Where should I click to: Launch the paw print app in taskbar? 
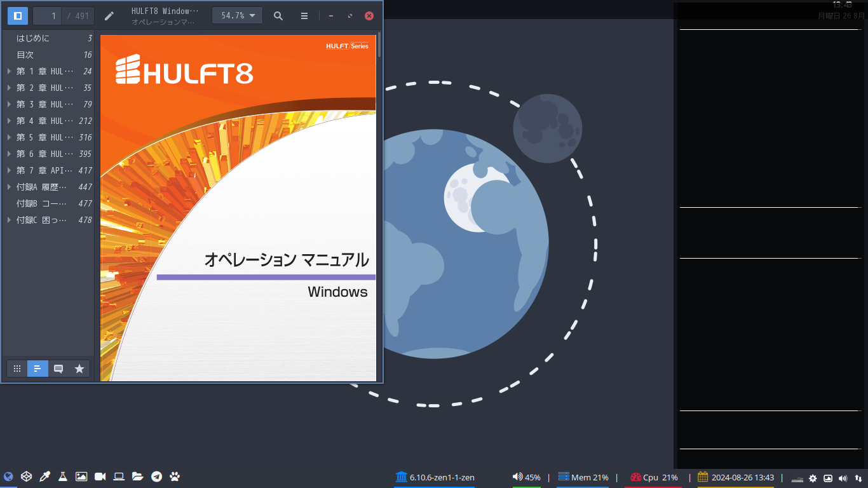pos(175,477)
